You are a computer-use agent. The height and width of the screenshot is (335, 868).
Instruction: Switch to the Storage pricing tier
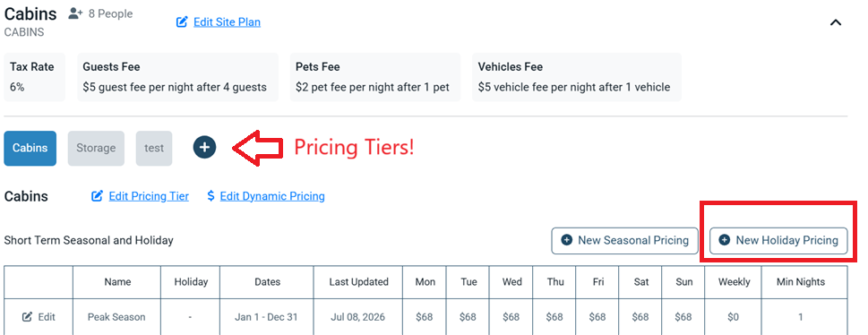(96, 149)
